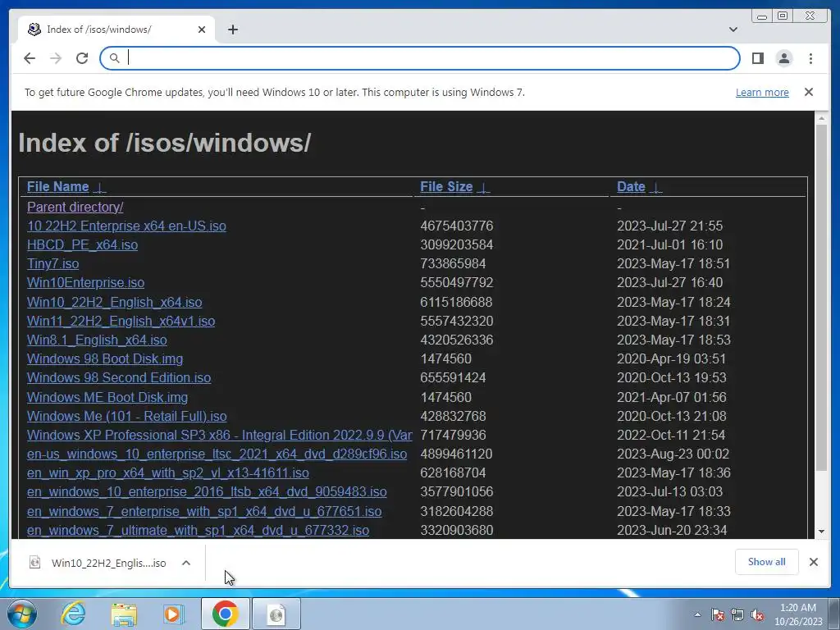840x630 pixels.
Task: Close the Index of /isos/windows/ tab
Action: click(202, 30)
